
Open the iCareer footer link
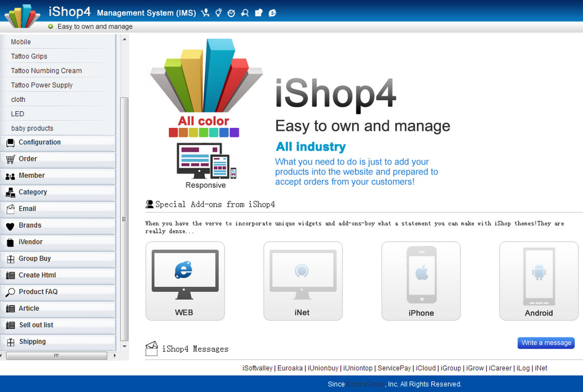click(500, 368)
